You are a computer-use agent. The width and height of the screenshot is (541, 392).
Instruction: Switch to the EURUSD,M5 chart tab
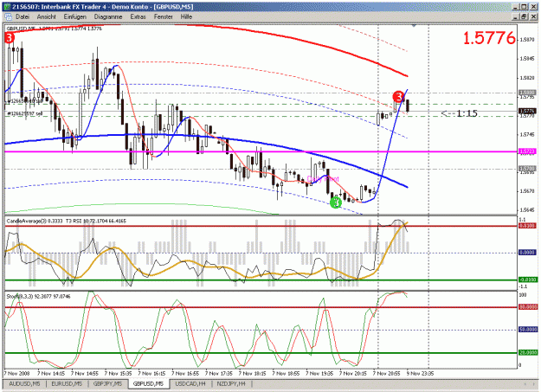[x=67, y=383]
